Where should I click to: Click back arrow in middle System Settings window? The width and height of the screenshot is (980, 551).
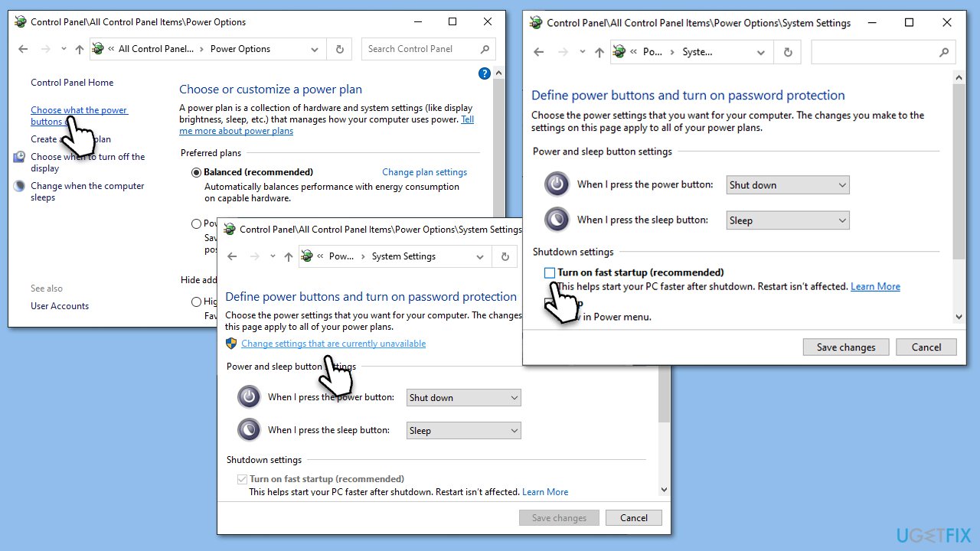[232, 256]
